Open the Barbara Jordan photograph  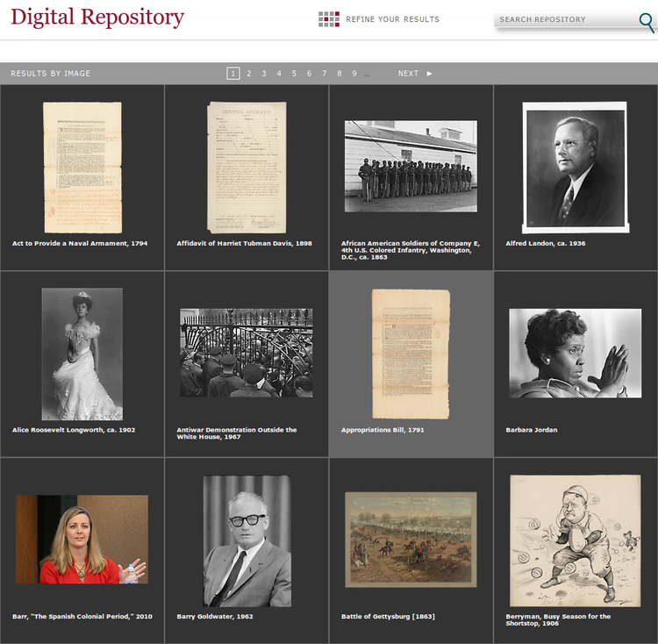tap(575, 354)
